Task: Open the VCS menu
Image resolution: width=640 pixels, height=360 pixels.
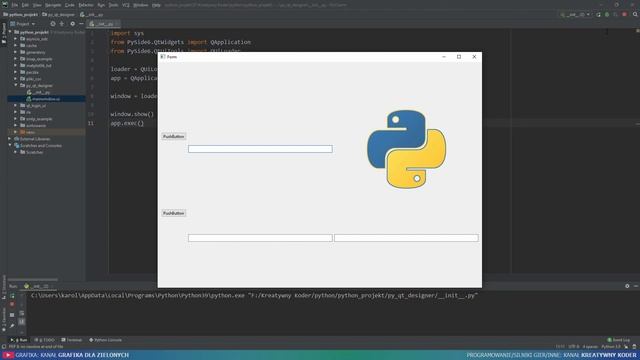Action: coord(126,5)
